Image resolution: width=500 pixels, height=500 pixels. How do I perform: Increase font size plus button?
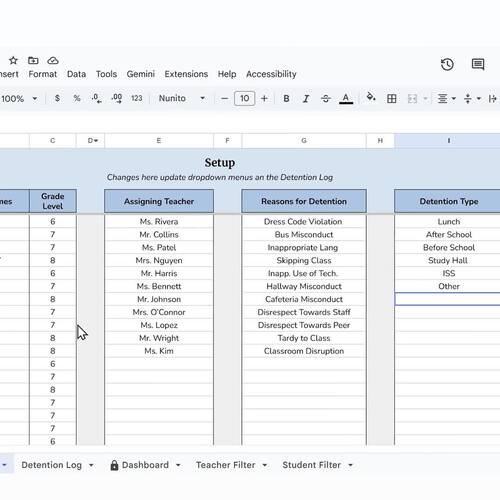(264, 99)
